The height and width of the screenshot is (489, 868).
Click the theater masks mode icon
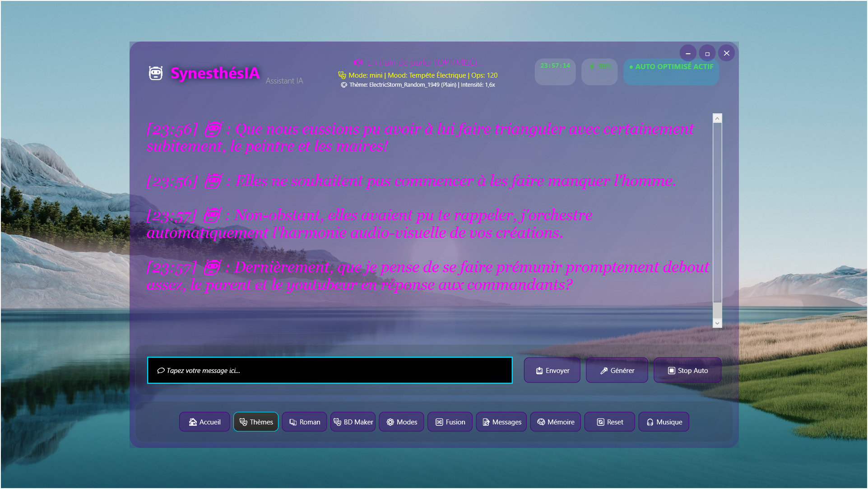[x=342, y=75]
